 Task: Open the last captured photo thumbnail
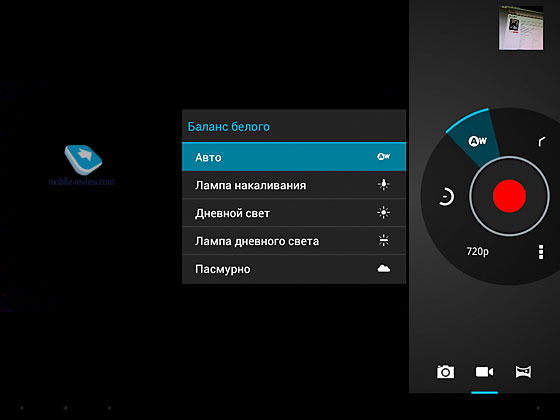(x=521, y=28)
